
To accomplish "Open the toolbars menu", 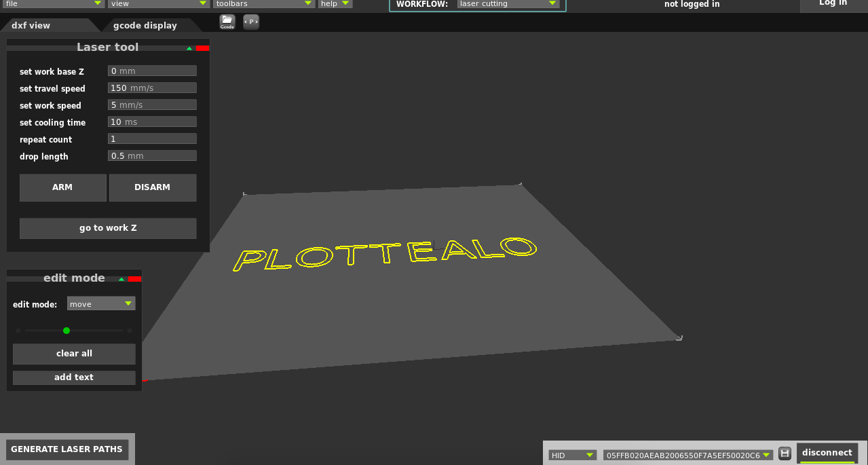I will point(263,4).
